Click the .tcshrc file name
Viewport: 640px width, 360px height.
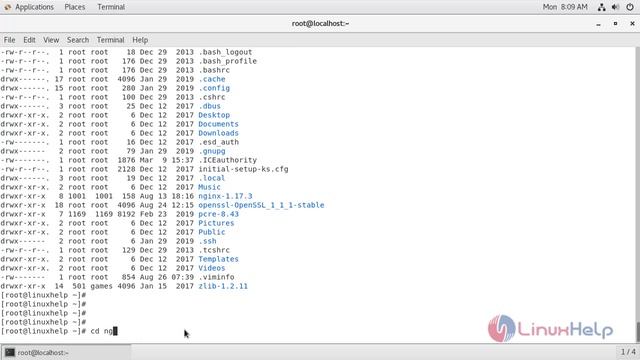point(214,250)
